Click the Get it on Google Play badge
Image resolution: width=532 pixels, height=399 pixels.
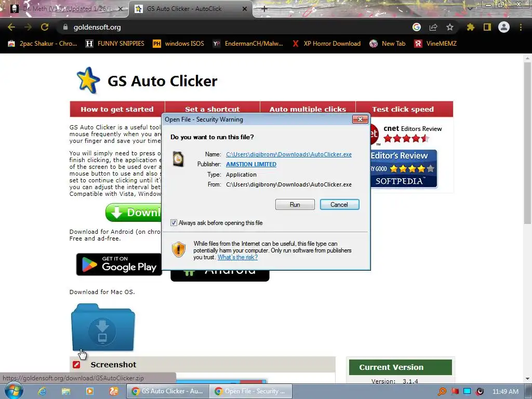coord(119,264)
